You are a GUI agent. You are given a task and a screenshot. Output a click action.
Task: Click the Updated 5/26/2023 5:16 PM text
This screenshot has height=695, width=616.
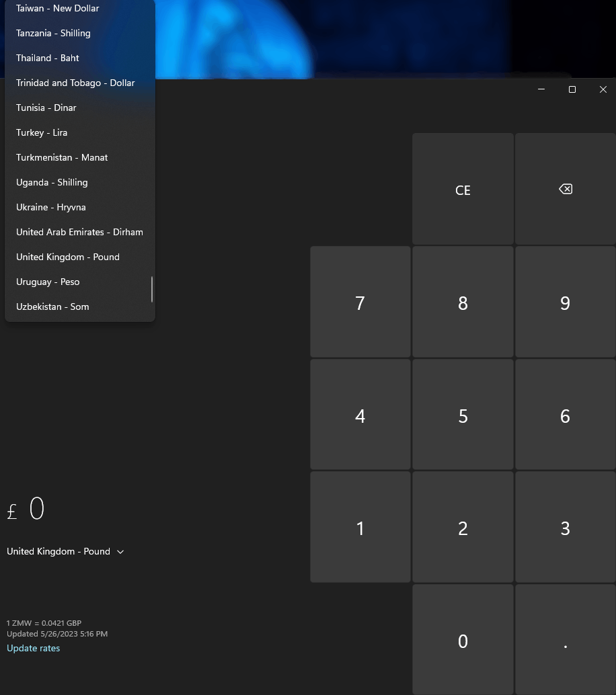tap(57, 634)
